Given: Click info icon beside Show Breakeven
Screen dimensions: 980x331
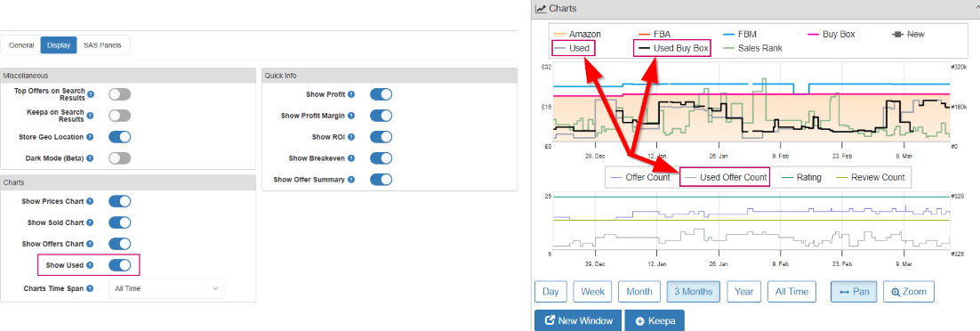Looking at the screenshot, I should 351,158.
